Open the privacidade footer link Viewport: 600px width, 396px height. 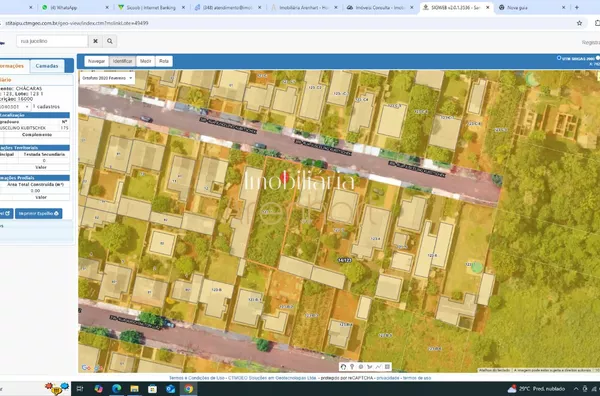[388, 378]
